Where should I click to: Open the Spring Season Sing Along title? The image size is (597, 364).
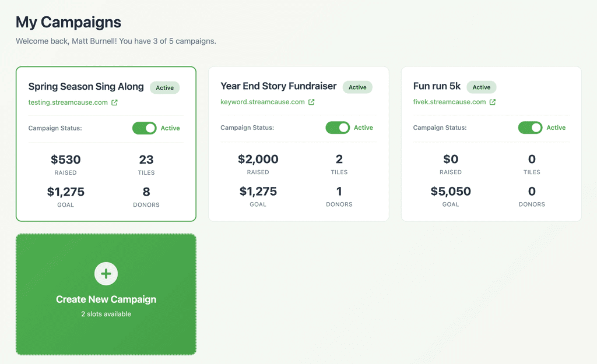[86, 87]
